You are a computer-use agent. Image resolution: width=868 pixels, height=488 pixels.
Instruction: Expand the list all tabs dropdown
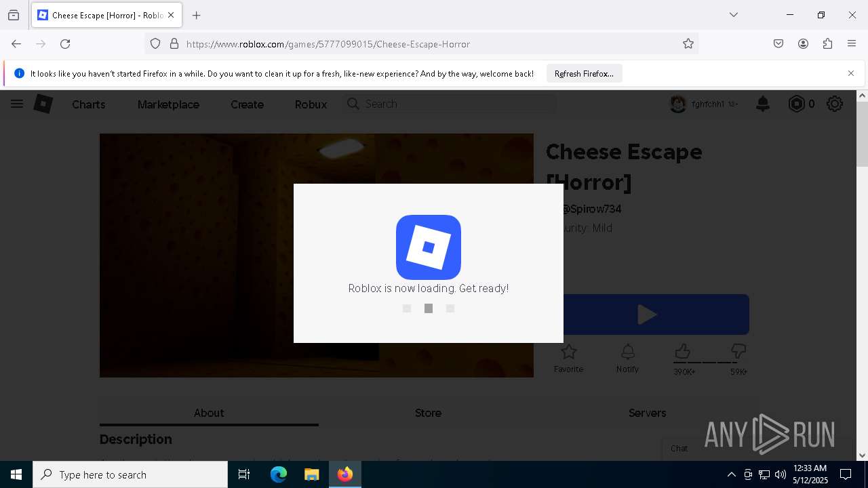[733, 15]
